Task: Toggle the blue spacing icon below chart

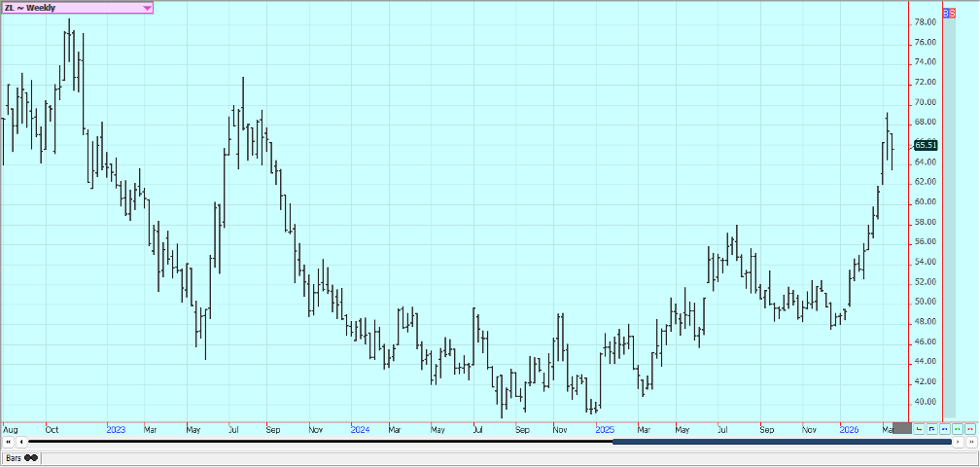Action: (944, 428)
